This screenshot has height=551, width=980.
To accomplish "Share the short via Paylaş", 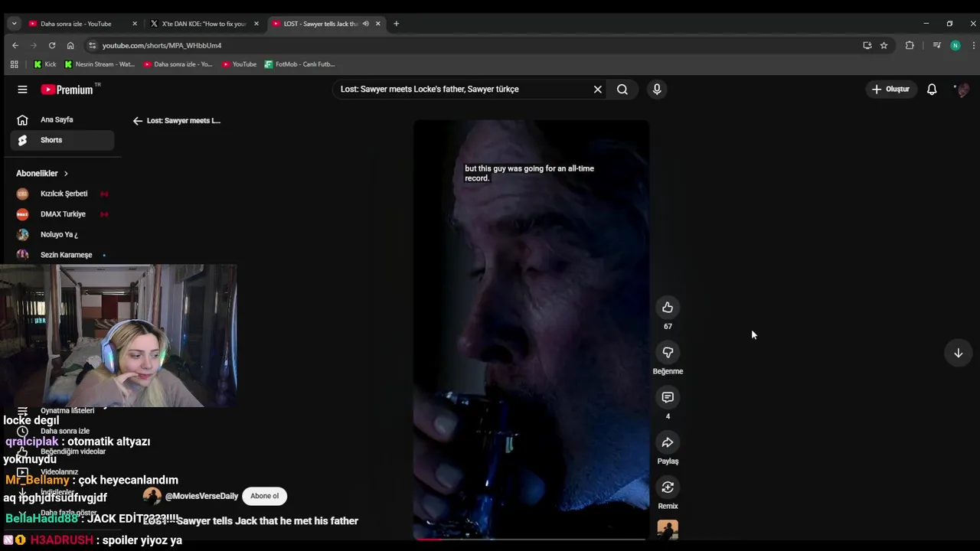I will [x=668, y=442].
